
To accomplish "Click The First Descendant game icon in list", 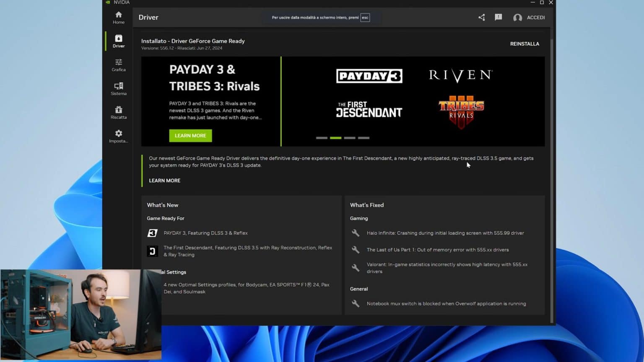I will tap(153, 251).
